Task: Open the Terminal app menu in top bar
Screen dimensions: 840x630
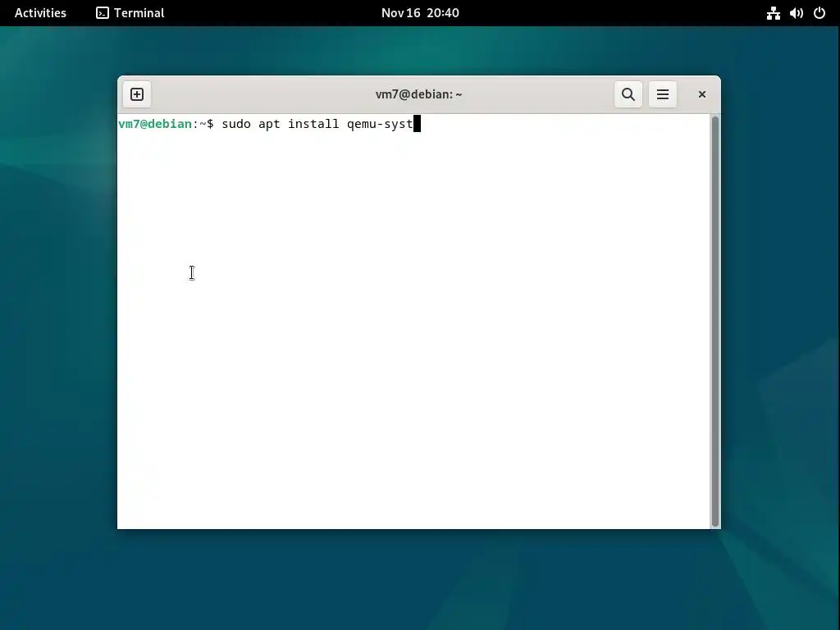Action: 130,13
